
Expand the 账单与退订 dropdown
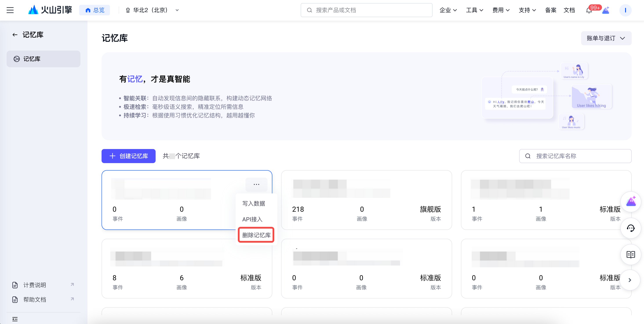click(606, 38)
